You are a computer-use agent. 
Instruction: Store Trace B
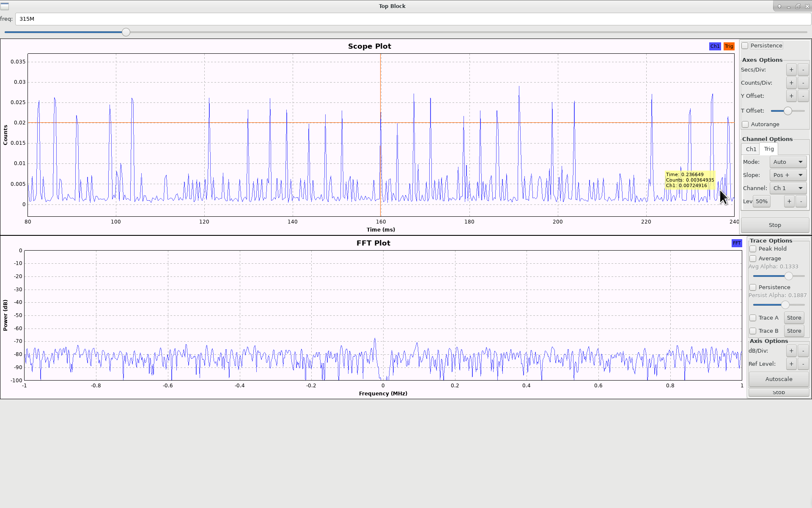pyautogui.click(x=794, y=331)
